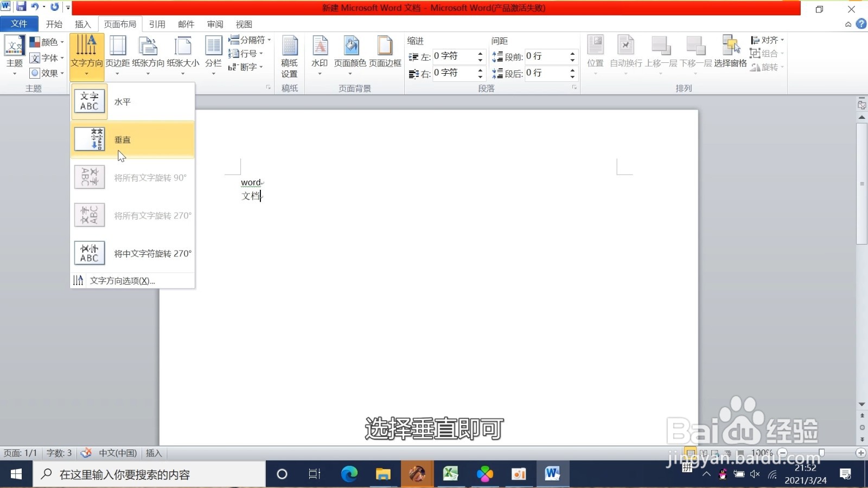Collapse the ribbon with the caret icon
868x488 pixels.
(x=848, y=24)
